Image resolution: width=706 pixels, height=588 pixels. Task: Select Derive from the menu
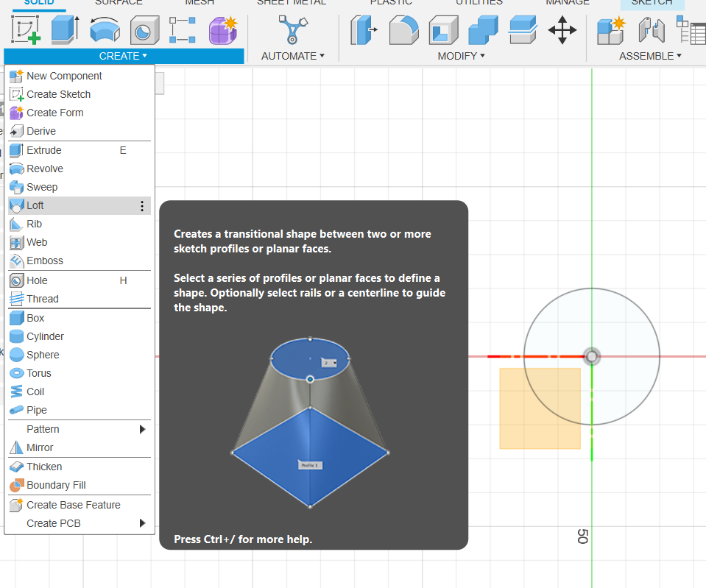point(80,131)
